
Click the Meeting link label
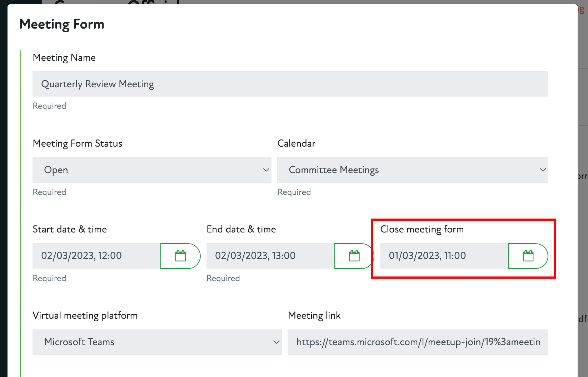[314, 315]
